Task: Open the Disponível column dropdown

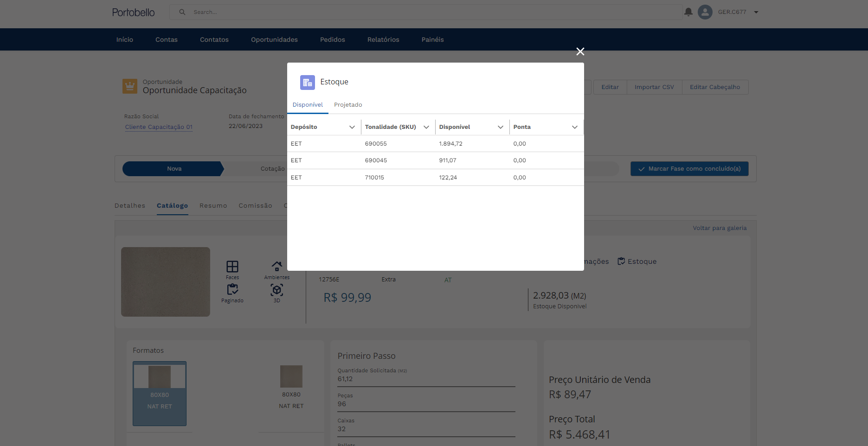Action: [x=501, y=127]
